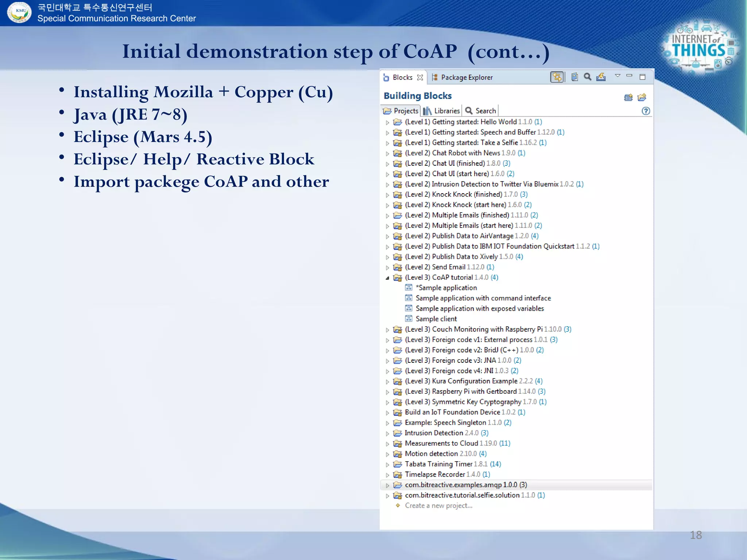
Task: Expand Measurements to Cloud project
Action: [x=387, y=444]
